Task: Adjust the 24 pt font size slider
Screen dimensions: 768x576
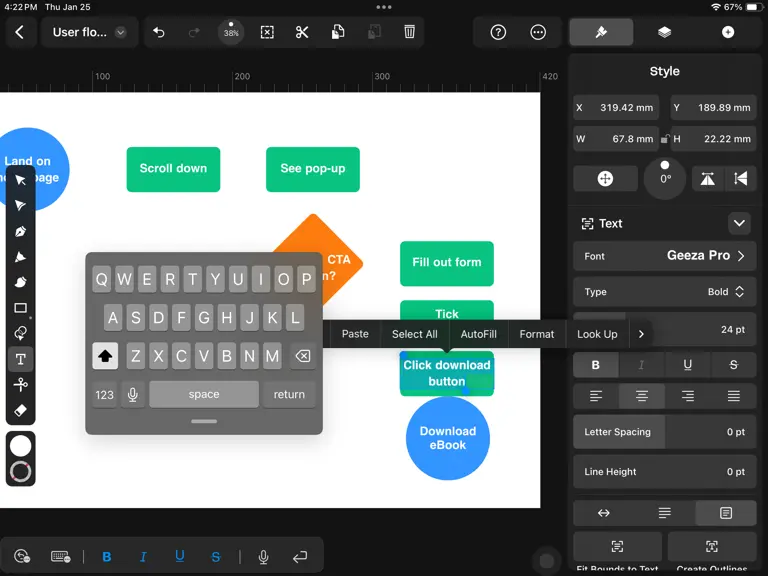Action: [x=665, y=330]
